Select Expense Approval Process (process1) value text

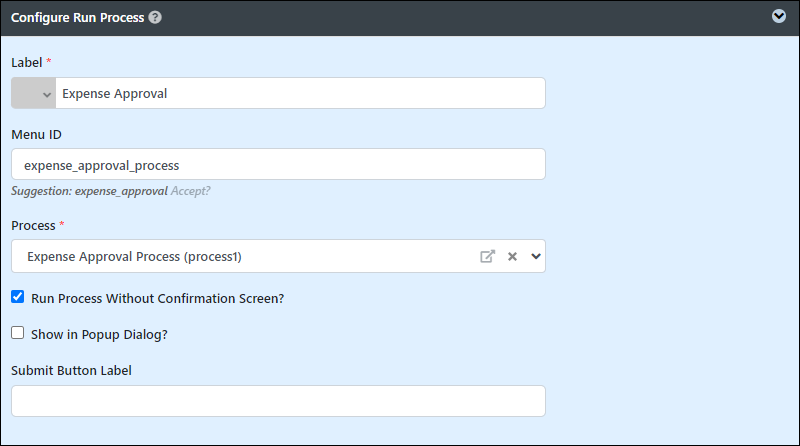(x=134, y=256)
